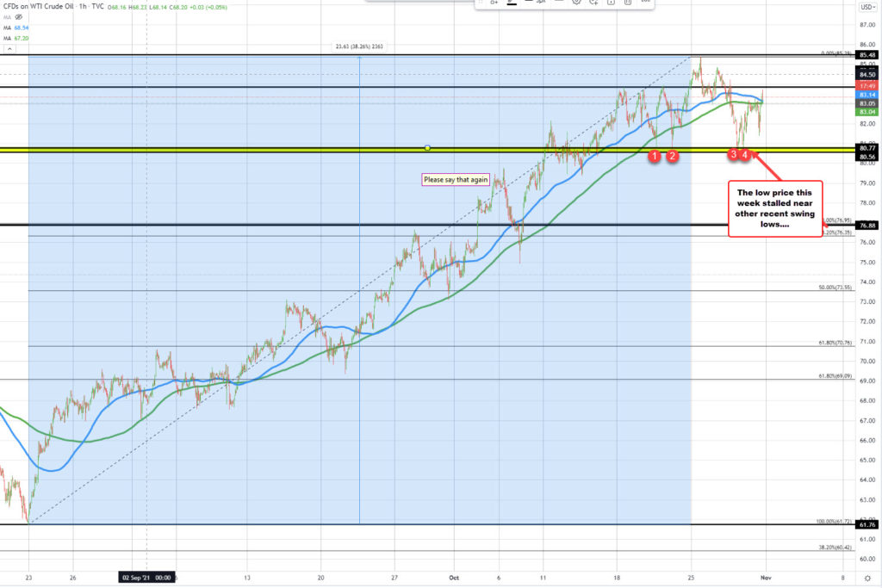Click the settings gear in floating toolbar
Screen dimensions: 882x588
pyautogui.click(x=576, y=2)
